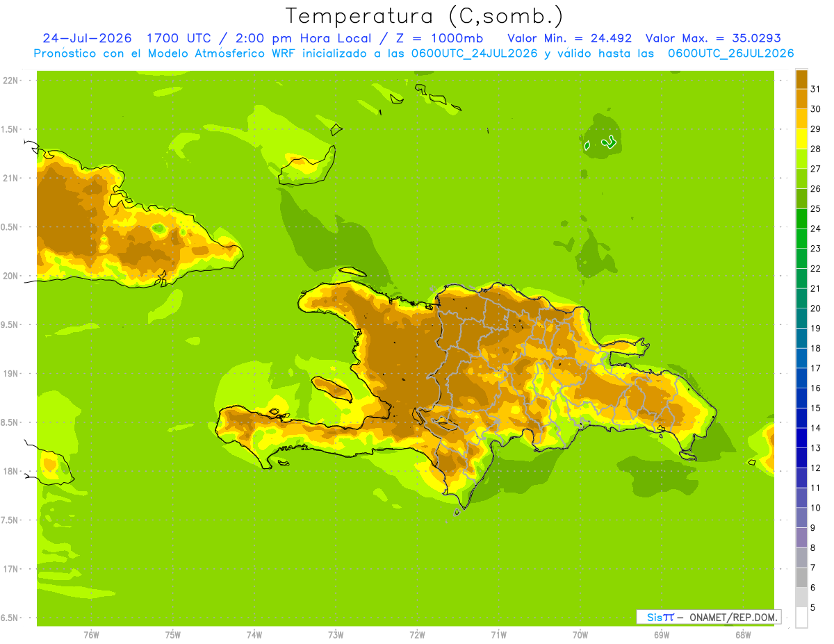Click the "75W" longitude label
This screenshot has width=834, height=644.
173,635
